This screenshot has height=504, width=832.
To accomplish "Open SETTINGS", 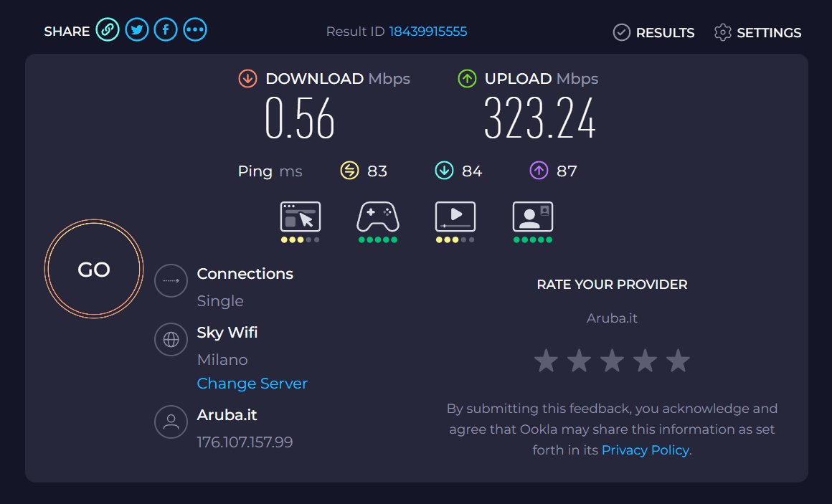I will 758,33.
